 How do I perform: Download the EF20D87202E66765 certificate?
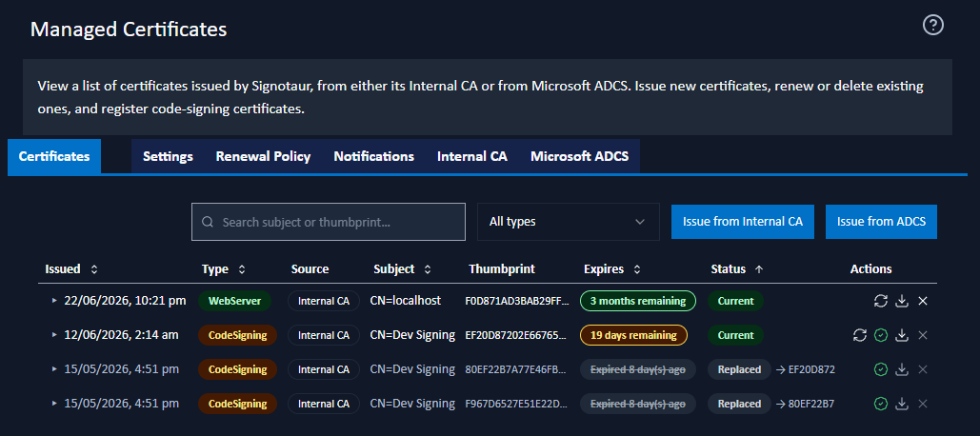901,335
